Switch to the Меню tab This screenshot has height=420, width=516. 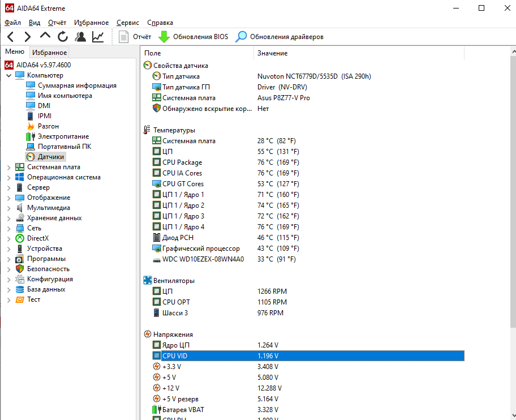(x=15, y=52)
